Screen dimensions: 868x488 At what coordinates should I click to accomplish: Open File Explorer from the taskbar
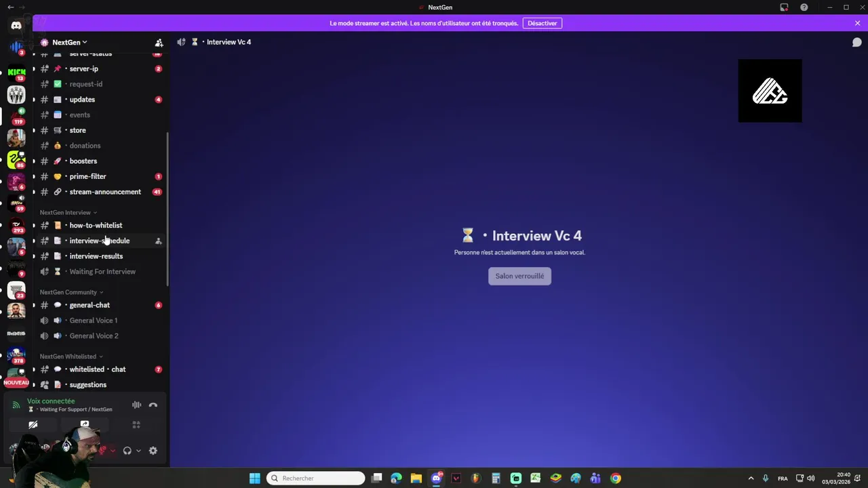[x=416, y=478]
